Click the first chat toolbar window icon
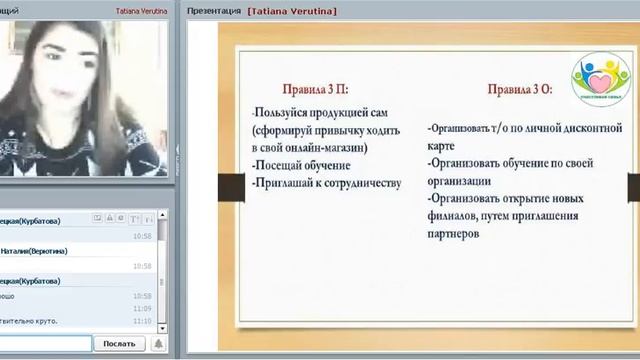Image resolution: width=640 pixels, height=360 pixels. [97, 218]
